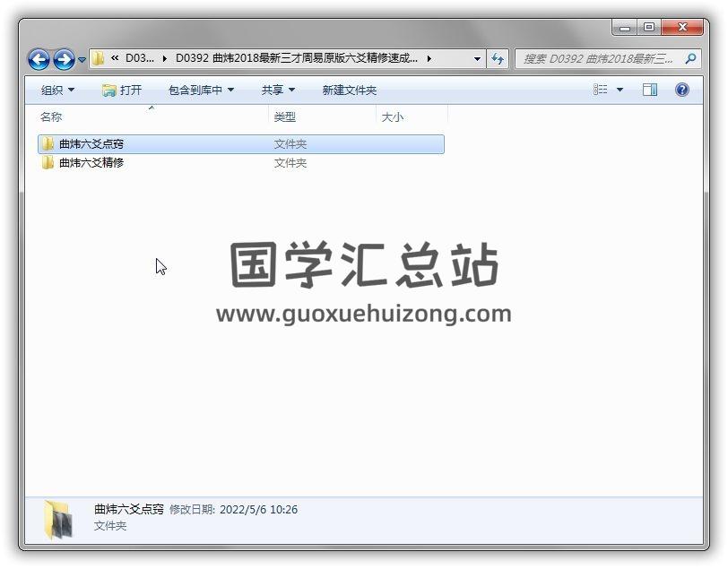Open the view options dropdown arrow
Viewport: 728px width, 569px height.
[x=620, y=90]
